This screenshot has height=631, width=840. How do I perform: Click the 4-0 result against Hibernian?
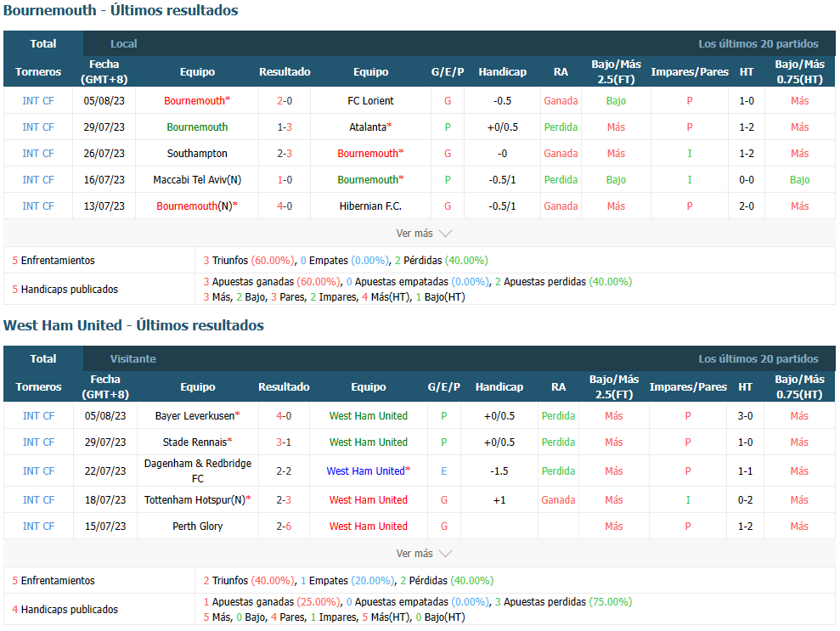click(285, 206)
